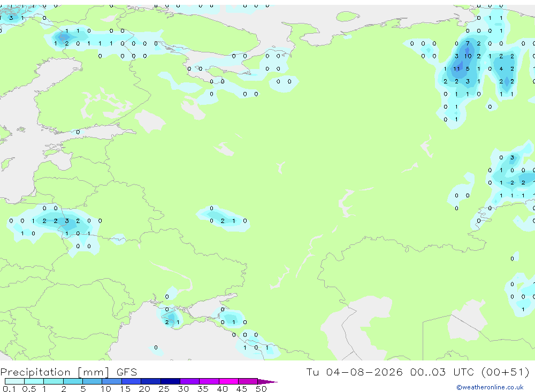Pick the 45–50 mm legend swatch
The image size is (535, 392).
(248, 381)
